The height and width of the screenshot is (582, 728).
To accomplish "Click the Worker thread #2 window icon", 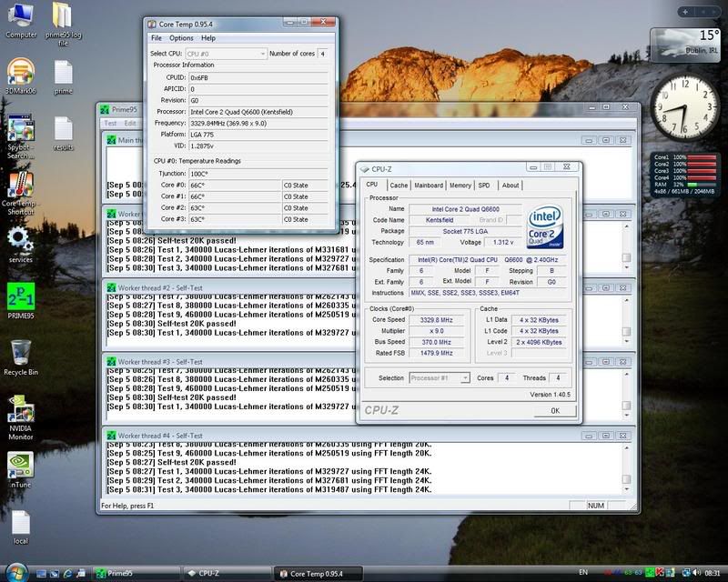I will 111,287.
